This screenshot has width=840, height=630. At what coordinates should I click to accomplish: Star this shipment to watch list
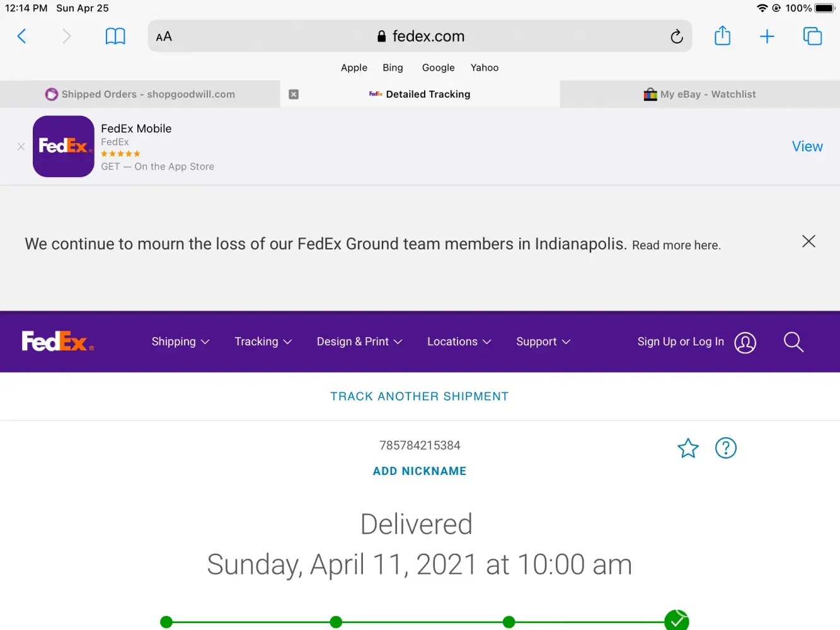pos(688,448)
